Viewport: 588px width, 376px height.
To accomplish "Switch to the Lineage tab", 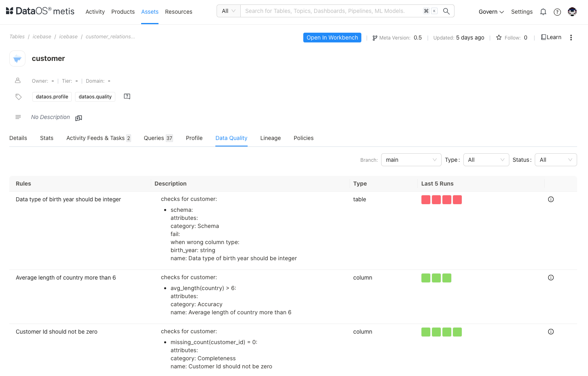I will pyautogui.click(x=270, y=138).
